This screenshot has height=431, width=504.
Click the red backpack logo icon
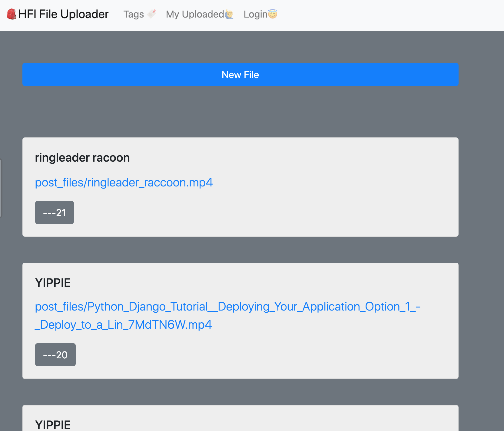click(12, 14)
